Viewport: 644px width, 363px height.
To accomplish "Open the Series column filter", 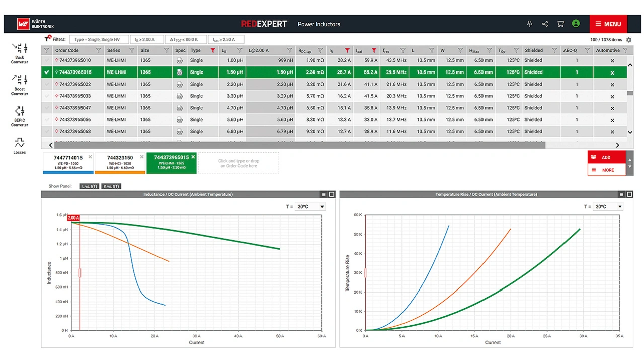I will click(132, 50).
